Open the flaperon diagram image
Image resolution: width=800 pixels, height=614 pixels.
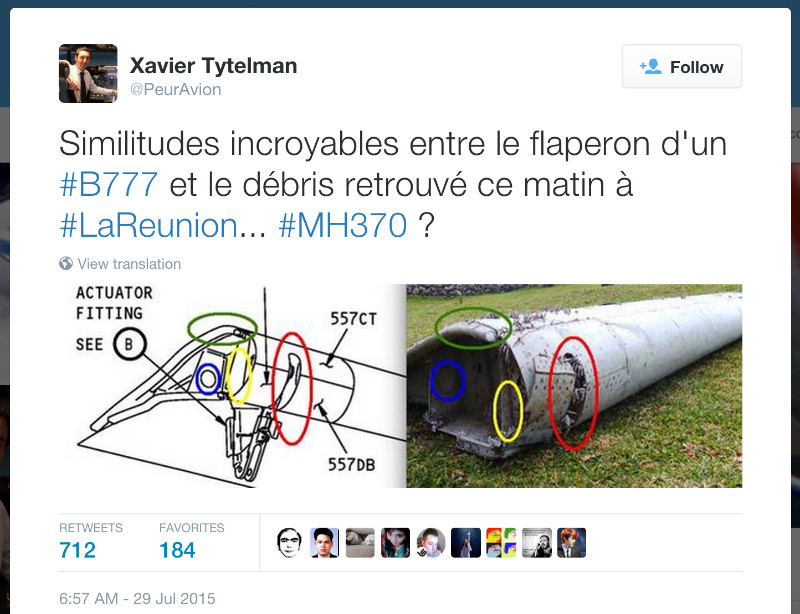tap(233, 386)
